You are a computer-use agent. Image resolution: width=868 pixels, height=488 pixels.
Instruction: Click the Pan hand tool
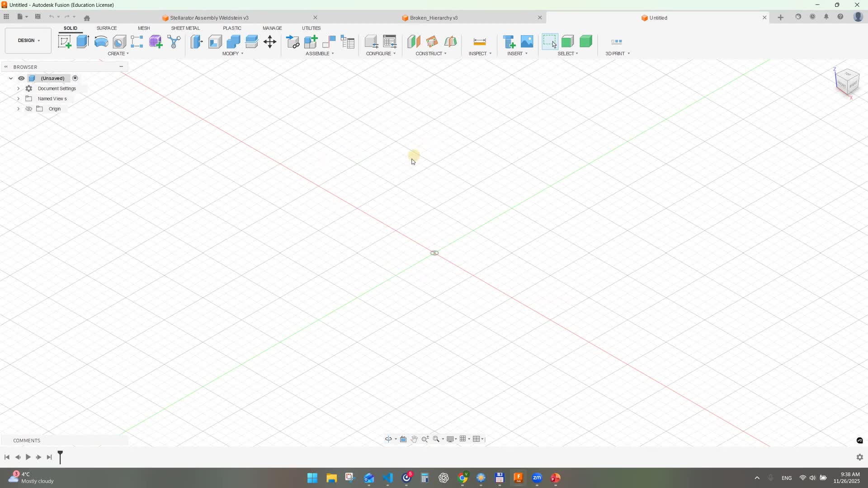point(414,439)
